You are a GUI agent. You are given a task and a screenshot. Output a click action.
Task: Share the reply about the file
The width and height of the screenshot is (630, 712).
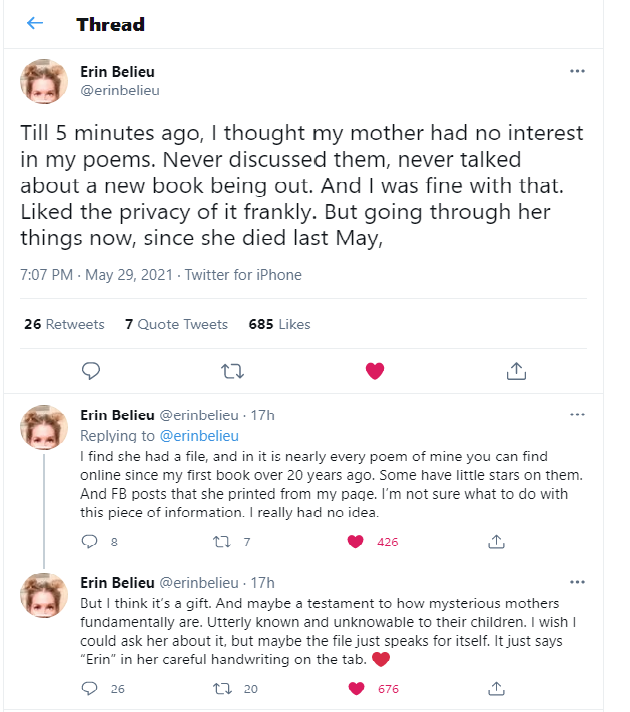pos(495,542)
